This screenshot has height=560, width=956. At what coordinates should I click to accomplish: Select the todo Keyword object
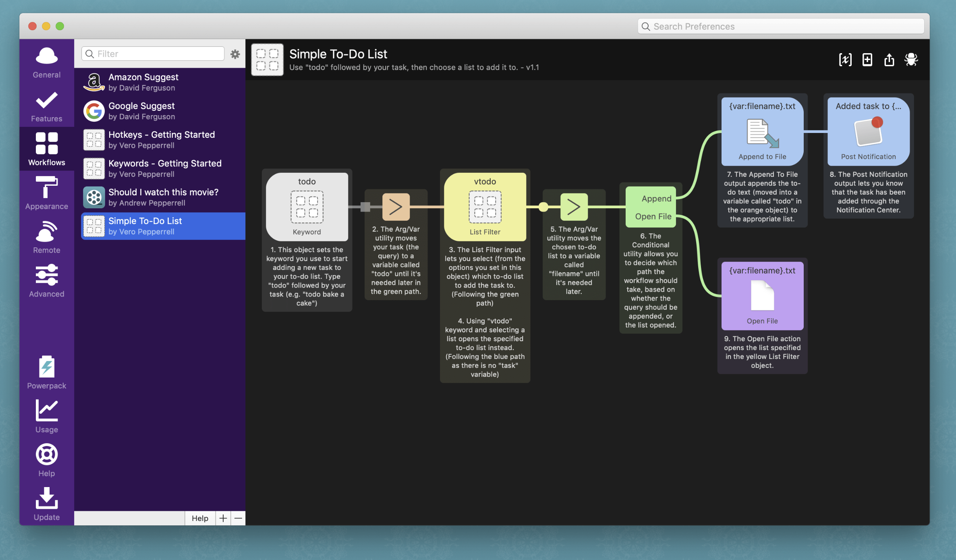(x=307, y=207)
